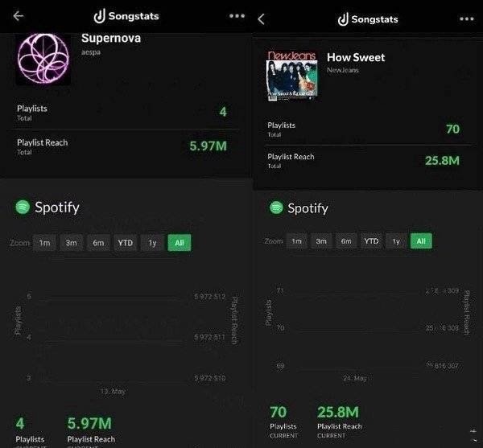Switch How Sweet chart to 1y range
483x448 pixels.
[x=396, y=241]
